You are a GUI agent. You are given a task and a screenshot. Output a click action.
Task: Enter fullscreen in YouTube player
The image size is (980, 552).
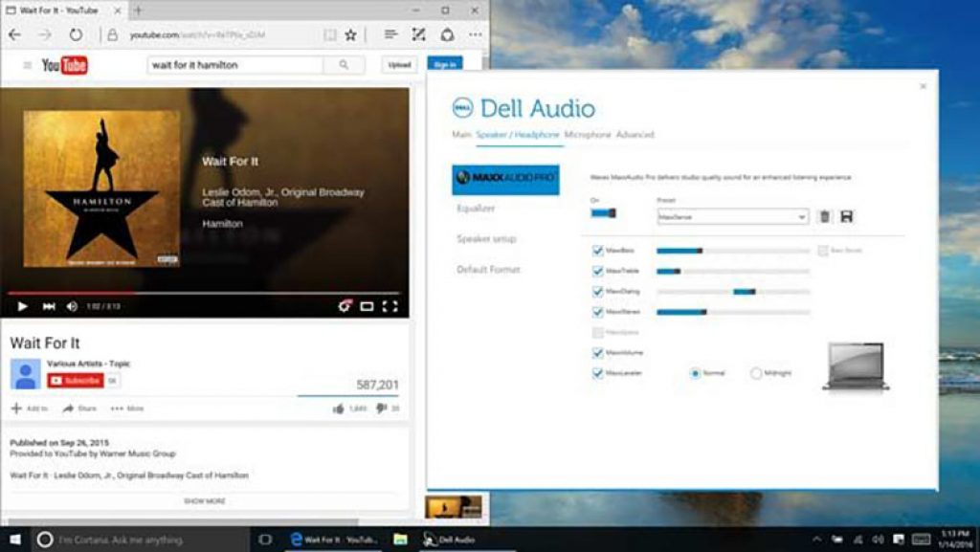point(390,306)
